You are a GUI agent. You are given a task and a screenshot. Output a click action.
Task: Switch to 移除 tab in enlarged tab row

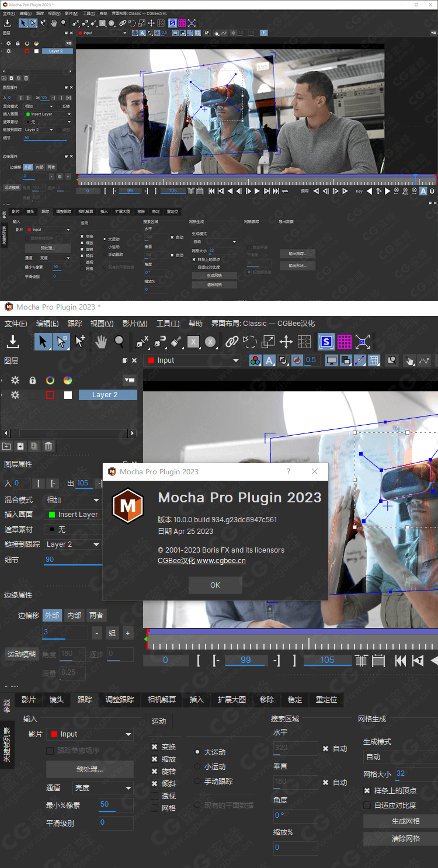pyautogui.click(x=266, y=700)
